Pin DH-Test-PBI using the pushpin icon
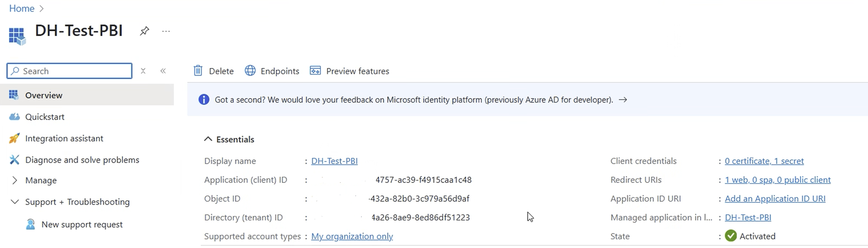 pyautogui.click(x=144, y=31)
